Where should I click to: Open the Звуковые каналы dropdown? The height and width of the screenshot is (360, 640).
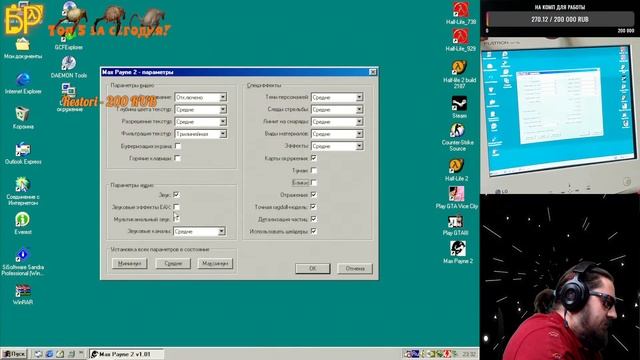tap(199, 231)
